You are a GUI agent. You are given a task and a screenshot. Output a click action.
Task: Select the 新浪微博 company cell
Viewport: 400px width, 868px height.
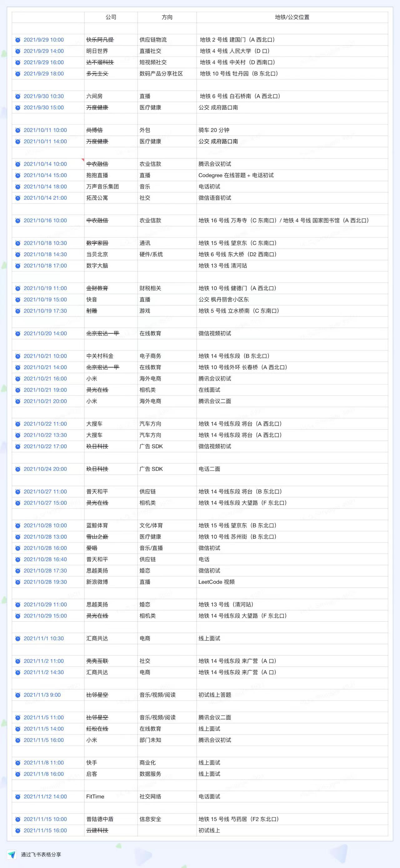(x=111, y=582)
